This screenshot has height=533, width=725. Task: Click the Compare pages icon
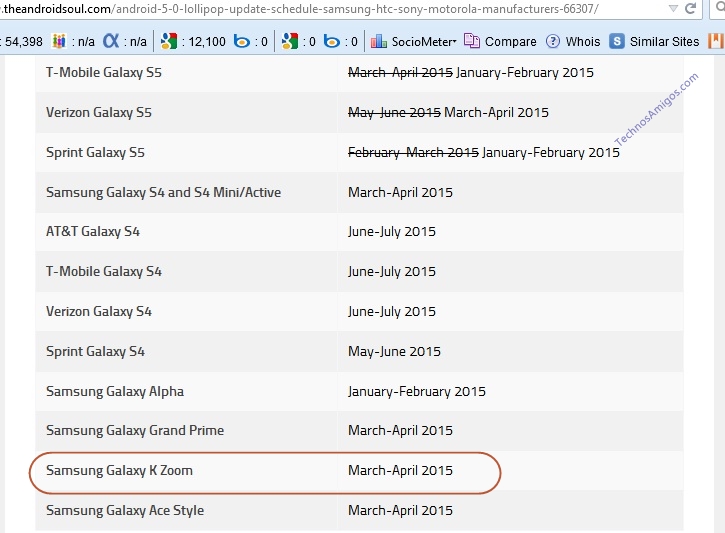pyautogui.click(x=472, y=41)
